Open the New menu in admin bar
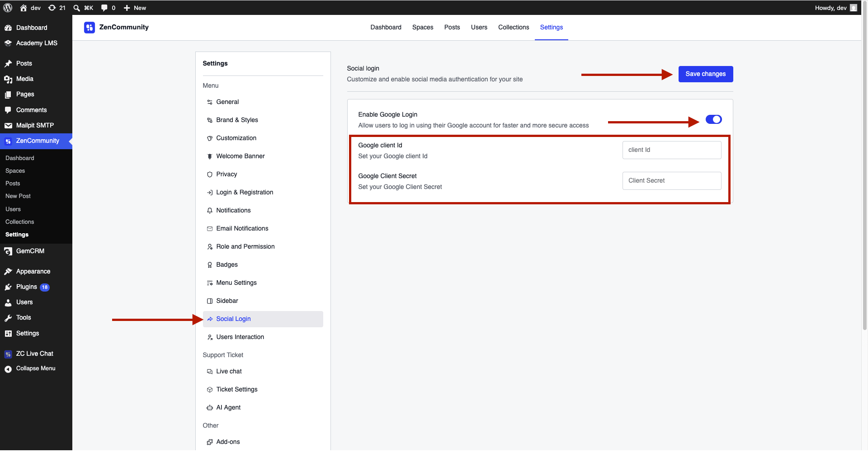 tap(135, 8)
